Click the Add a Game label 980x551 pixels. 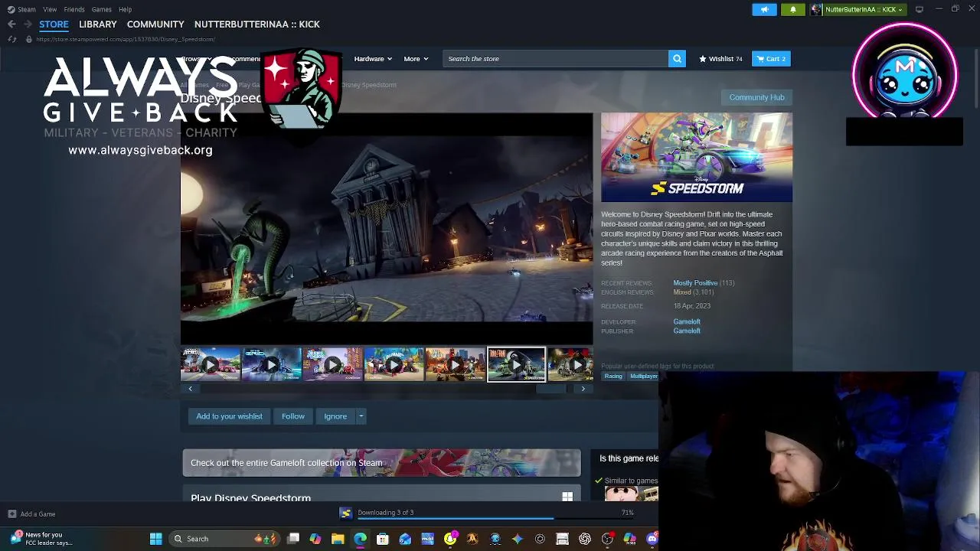click(38, 514)
